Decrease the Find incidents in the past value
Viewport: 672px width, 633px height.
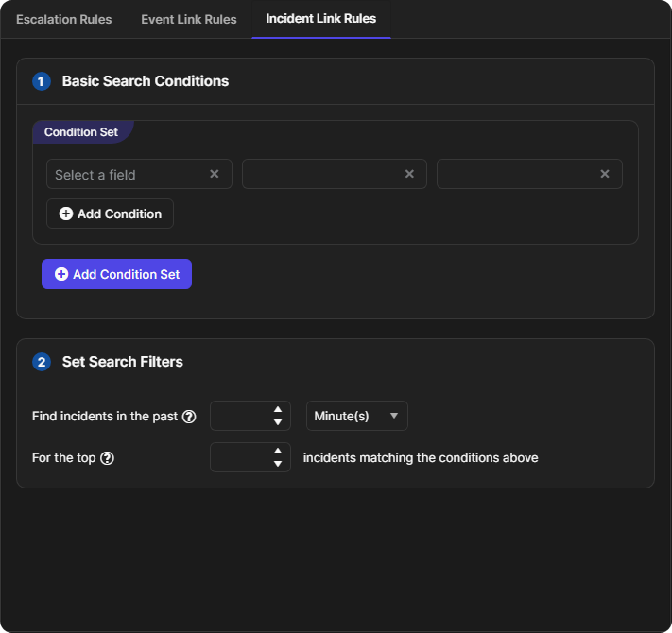278,422
